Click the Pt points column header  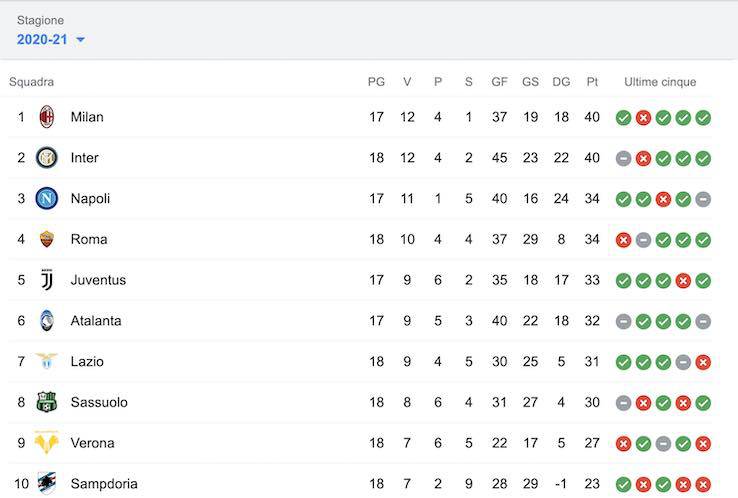(592, 82)
